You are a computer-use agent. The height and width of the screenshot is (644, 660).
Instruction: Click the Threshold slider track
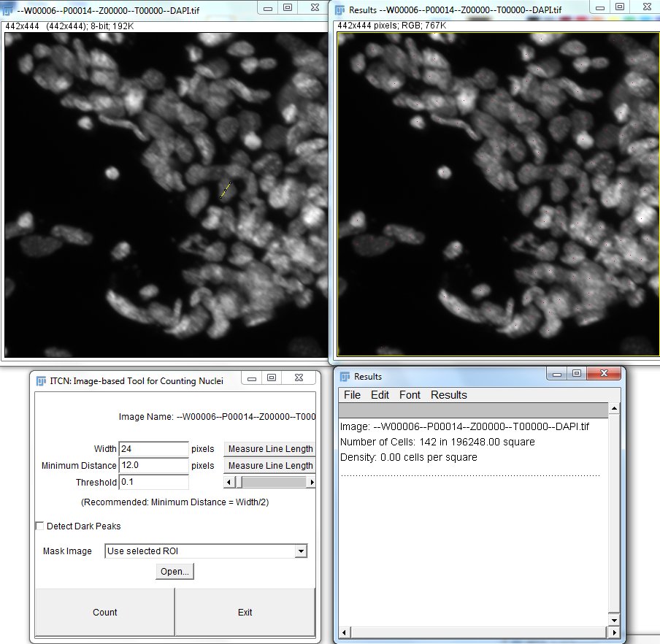277,482
